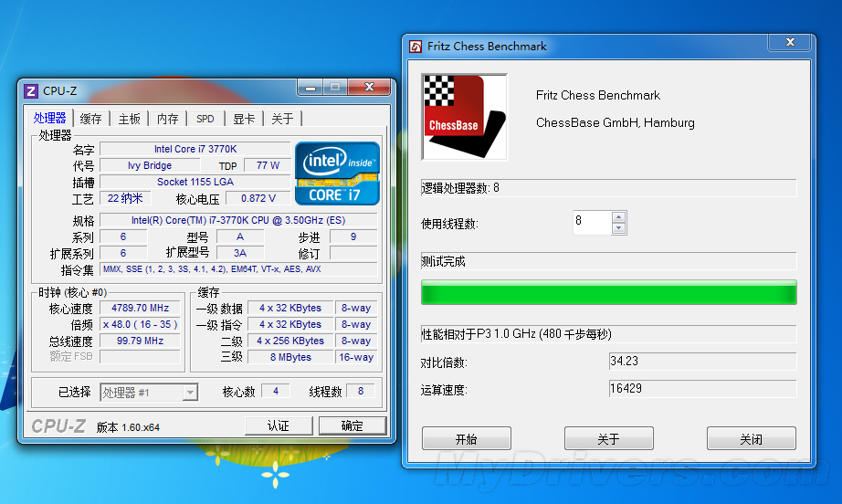Image resolution: width=842 pixels, height=504 pixels.
Task: Click the instruction set list MMX, SSE field
Action: point(238,269)
